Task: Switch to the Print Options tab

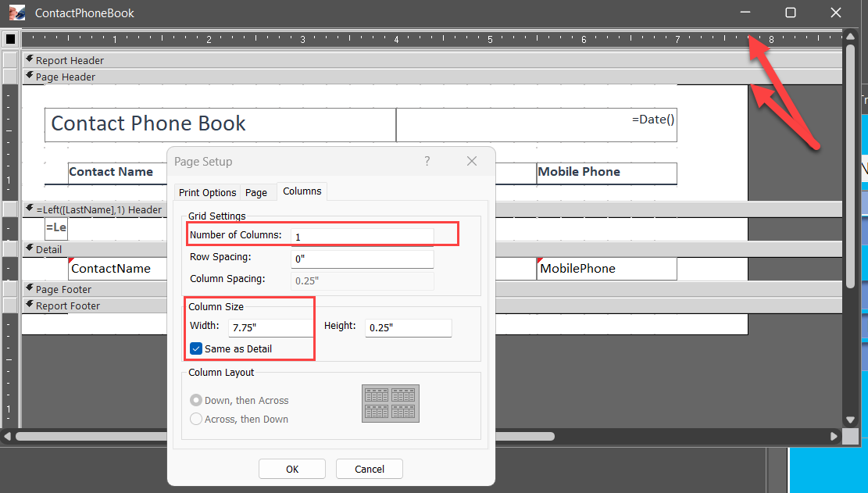Action: pyautogui.click(x=208, y=192)
